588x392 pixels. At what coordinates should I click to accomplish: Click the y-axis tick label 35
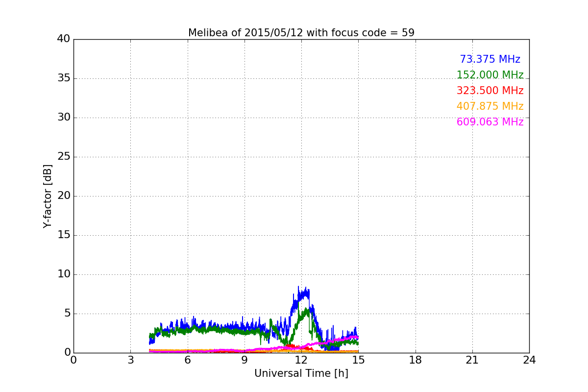point(64,78)
